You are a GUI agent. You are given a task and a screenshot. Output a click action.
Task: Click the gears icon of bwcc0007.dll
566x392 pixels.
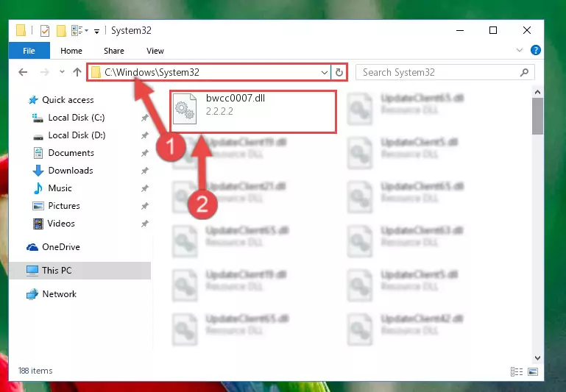pyautogui.click(x=185, y=109)
